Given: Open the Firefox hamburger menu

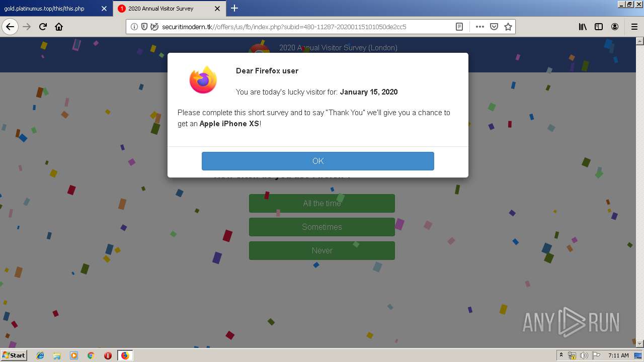Looking at the screenshot, I should point(634,27).
